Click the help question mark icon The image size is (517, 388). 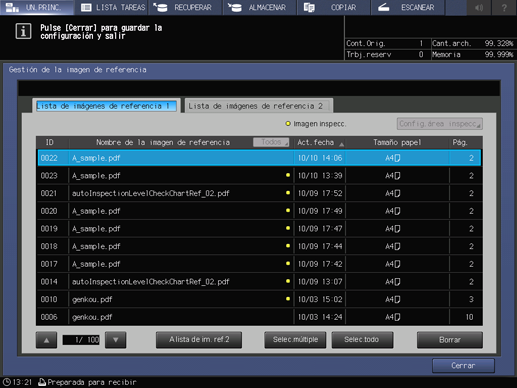click(504, 7)
